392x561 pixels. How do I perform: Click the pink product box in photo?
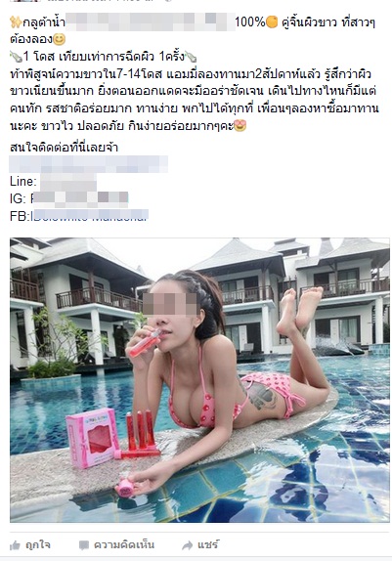[93, 438]
